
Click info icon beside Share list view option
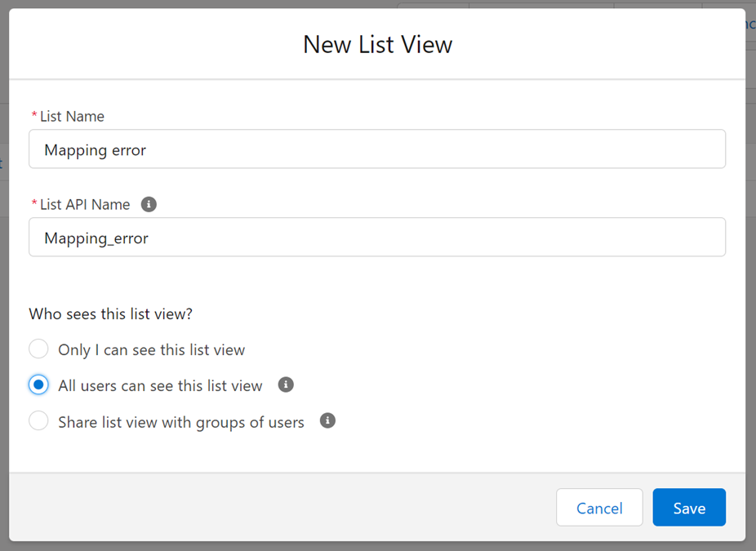pyautogui.click(x=327, y=421)
